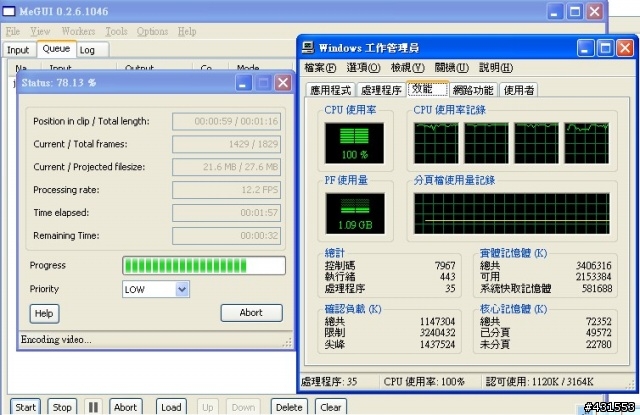
Task: Click the 'Encoding video...' status text
Action: 56,340
